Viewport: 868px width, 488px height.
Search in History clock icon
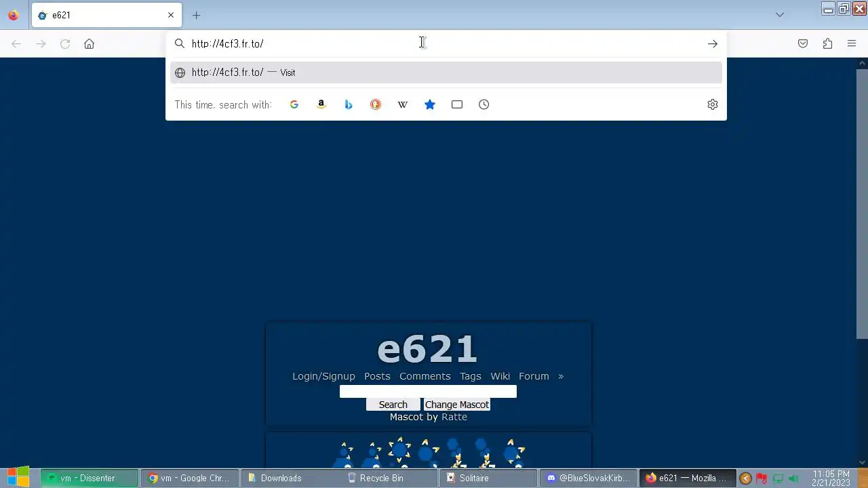(x=484, y=104)
